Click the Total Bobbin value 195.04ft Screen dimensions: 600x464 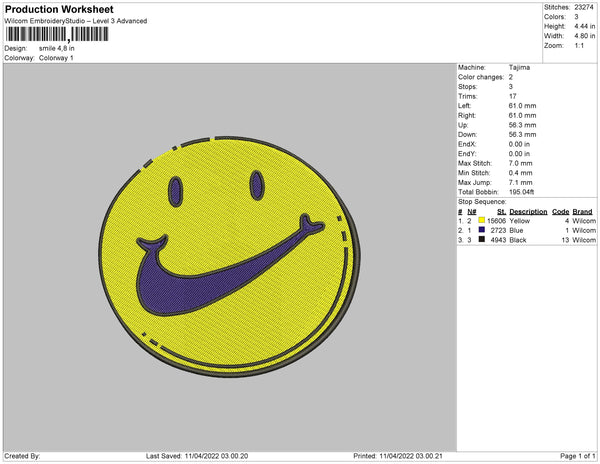[521, 192]
